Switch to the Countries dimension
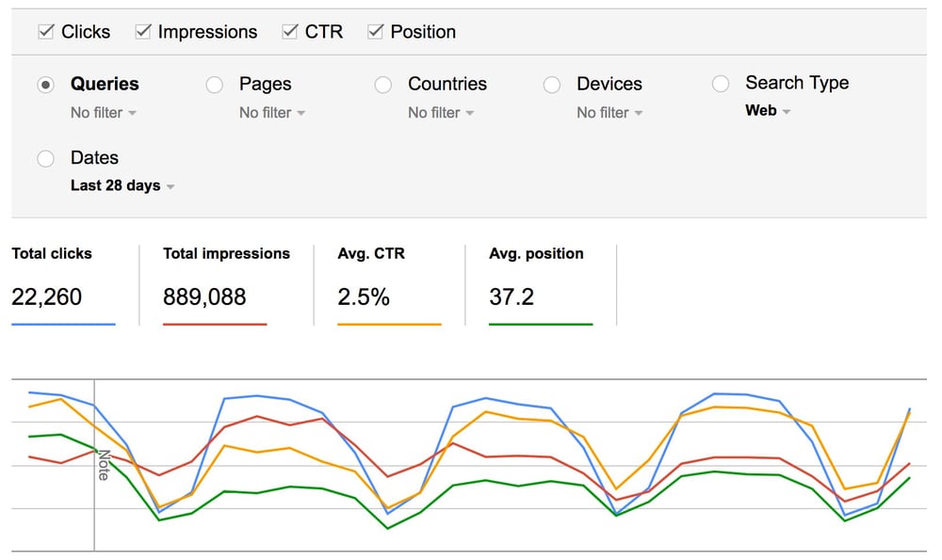Screen dimensions: 942x560 (382, 85)
